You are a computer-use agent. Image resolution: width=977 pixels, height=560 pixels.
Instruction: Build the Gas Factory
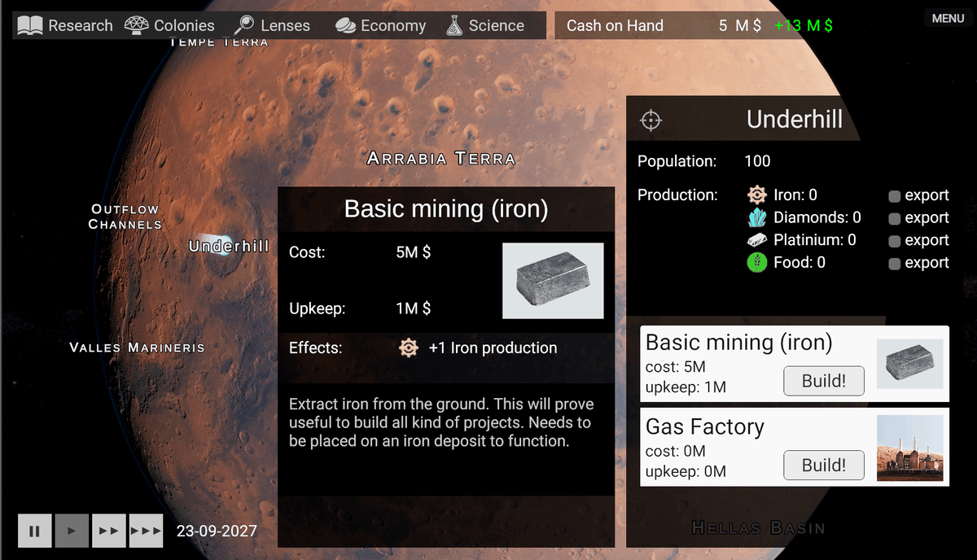[x=824, y=465]
